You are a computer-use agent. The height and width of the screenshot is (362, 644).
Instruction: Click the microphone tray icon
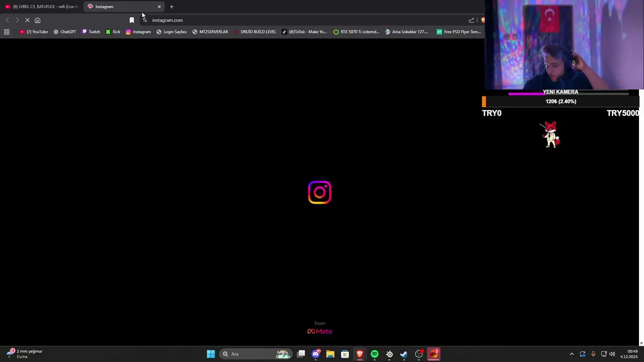[593, 354]
